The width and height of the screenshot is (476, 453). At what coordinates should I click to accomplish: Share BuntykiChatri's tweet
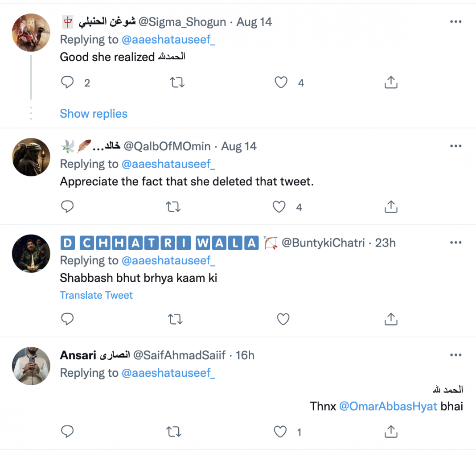coord(390,319)
